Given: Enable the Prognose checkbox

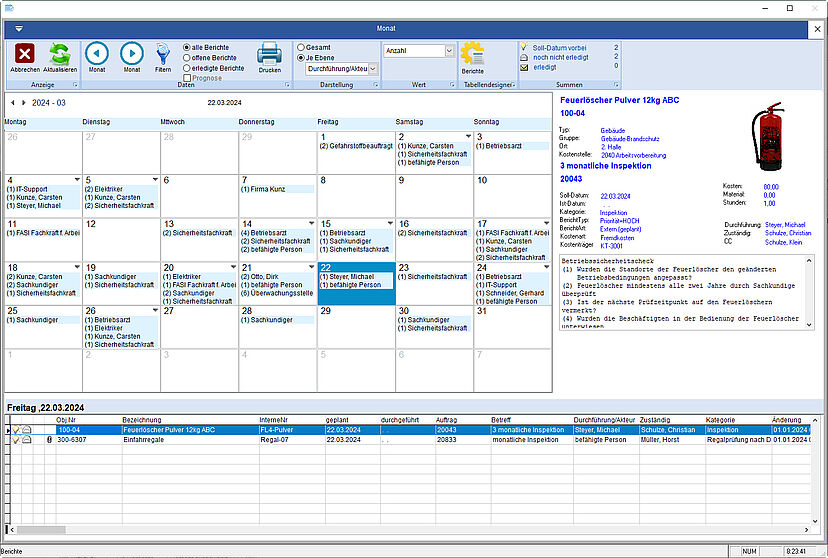Looking at the screenshot, I should [187, 78].
